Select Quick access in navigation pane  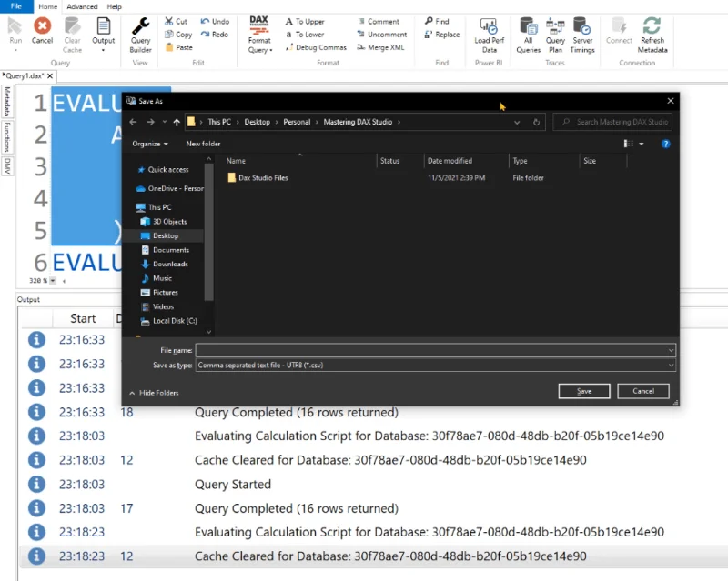pos(164,170)
